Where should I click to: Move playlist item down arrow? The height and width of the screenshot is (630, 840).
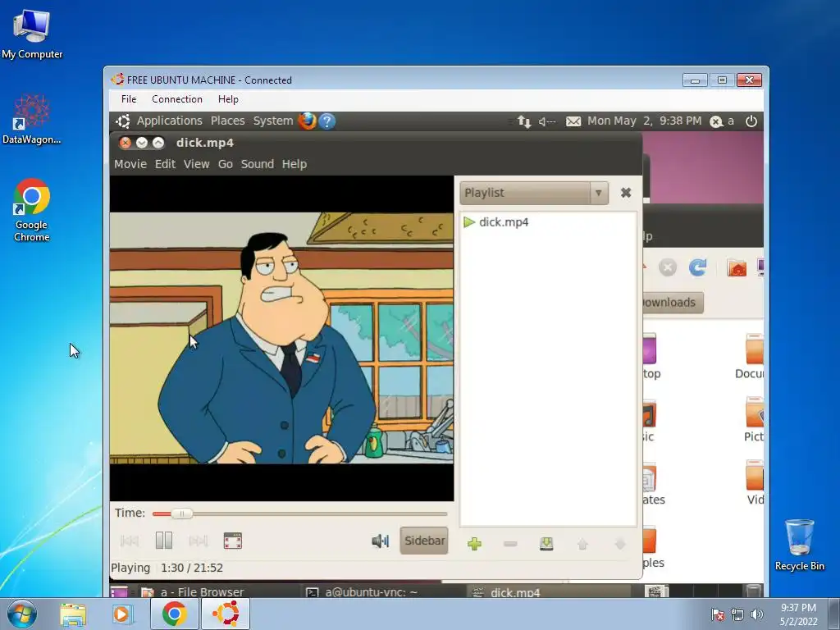(x=620, y=545)
